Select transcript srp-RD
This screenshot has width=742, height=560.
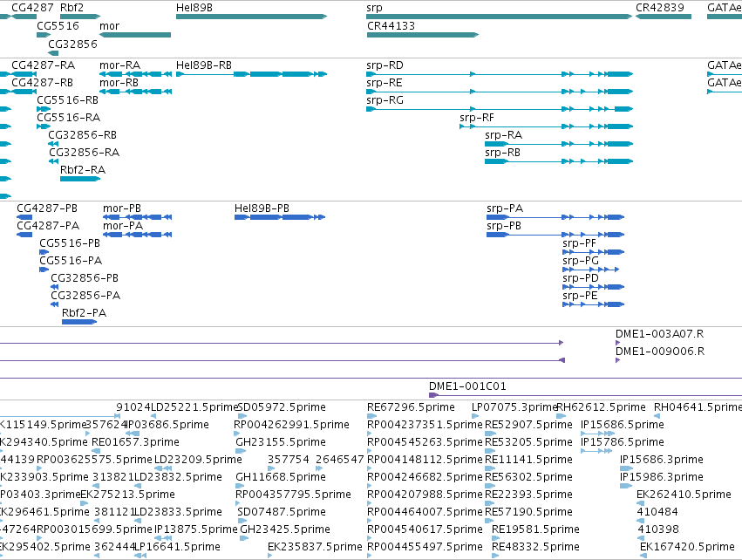[385, 65]
